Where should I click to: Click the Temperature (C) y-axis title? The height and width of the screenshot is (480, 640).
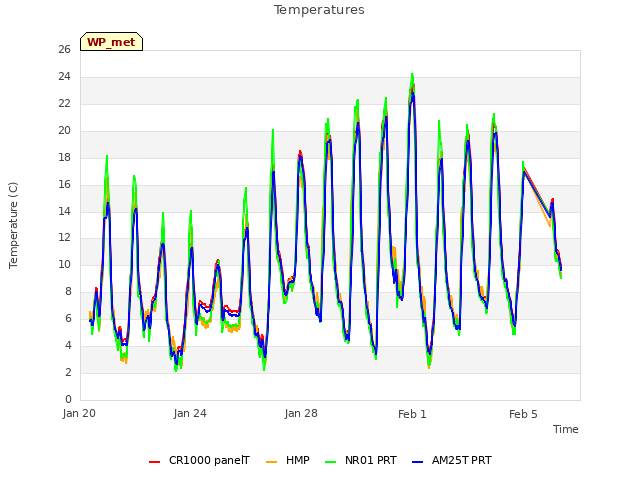(x=13, y=225)
